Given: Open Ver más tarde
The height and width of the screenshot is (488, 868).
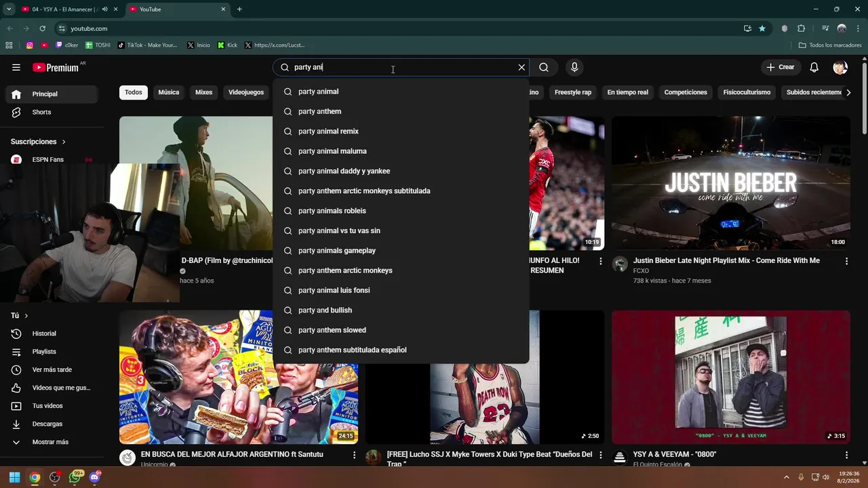Looking at the screenshot, I should tap(51, 369).
